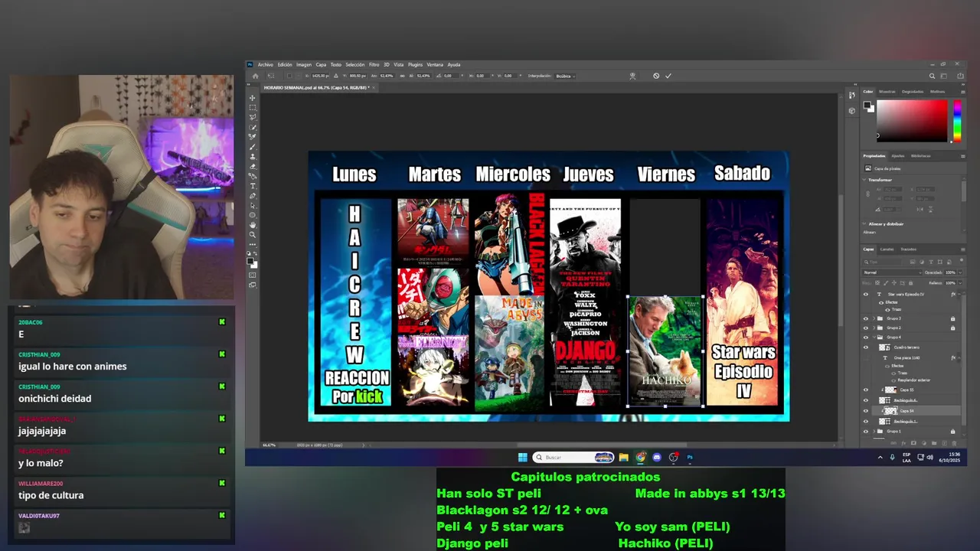Viewport: 980px width, 551px height.
Task: Pick a color in the color field
Action: coord(912,121)
